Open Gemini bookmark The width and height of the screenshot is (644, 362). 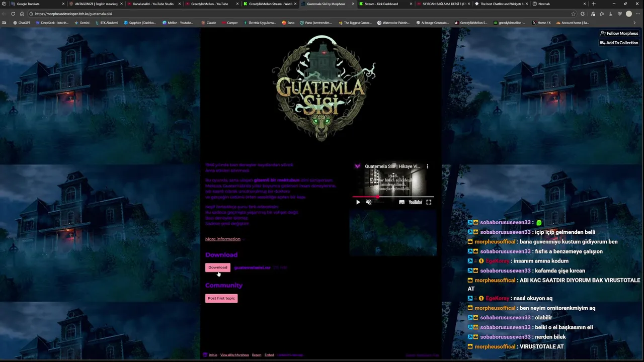click(x=82, y=23)
